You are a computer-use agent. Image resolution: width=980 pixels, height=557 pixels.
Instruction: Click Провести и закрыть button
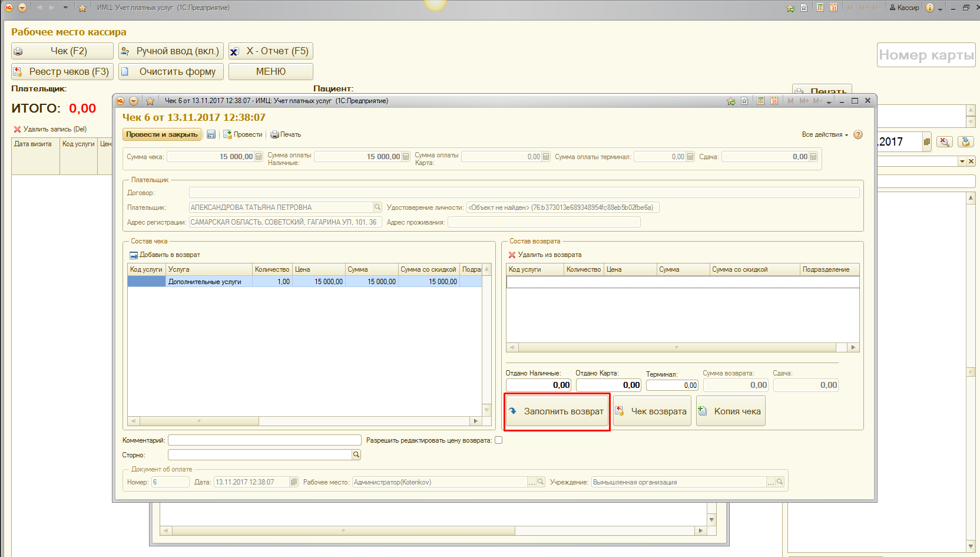(x=162, y=134)
